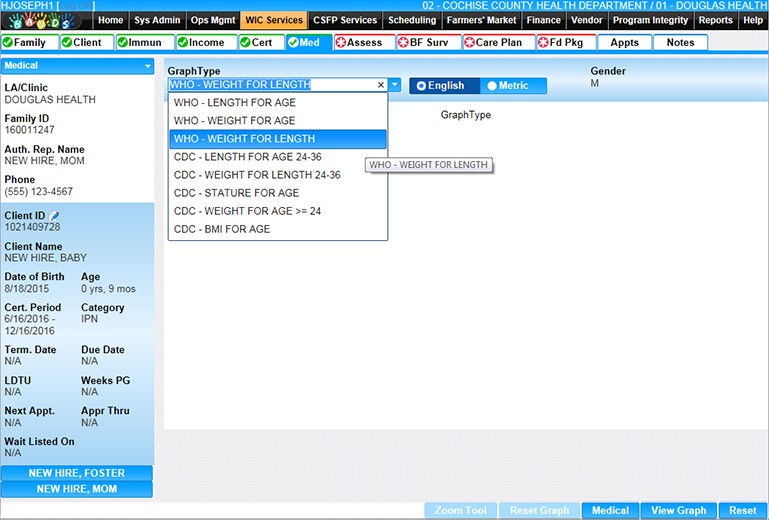This screenshot has height=520, width=769.
Task: Open the Family tab with green checkmark
Action: click(28, 42)
